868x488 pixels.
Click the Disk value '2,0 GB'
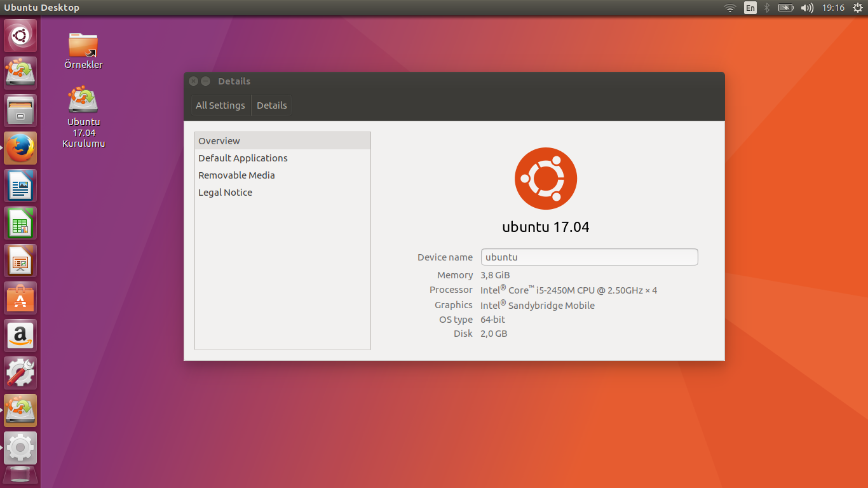click(x=494, y=334)
